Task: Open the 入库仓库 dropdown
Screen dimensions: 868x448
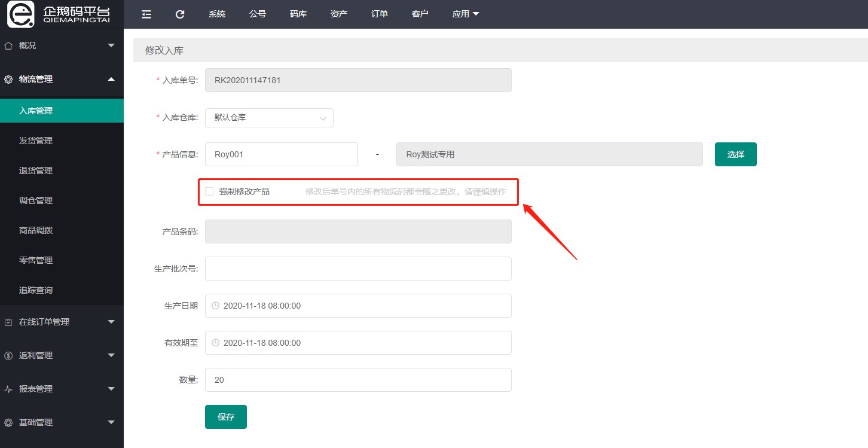Action: 269,118
